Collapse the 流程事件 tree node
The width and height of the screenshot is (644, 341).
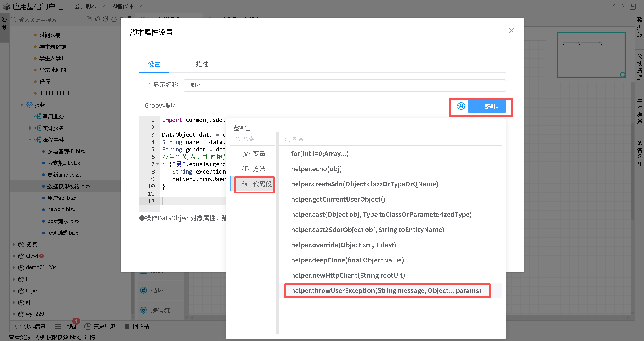[x=30, y=140]
